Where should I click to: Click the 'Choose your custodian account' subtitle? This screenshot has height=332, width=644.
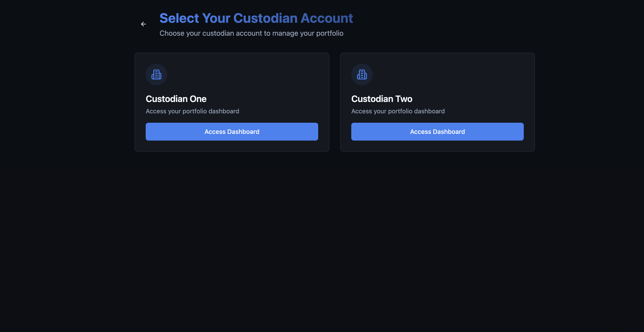(251, 33)
